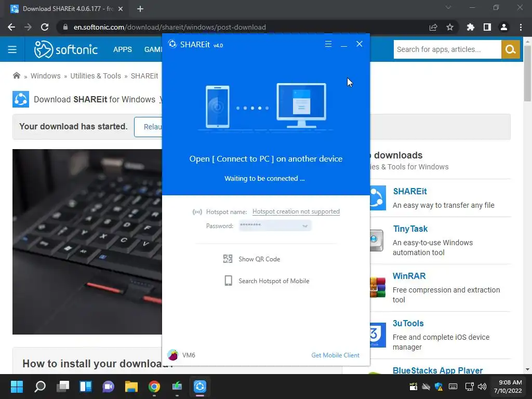Click the WinRAR app icon
The image size is (532, 399).
click(378, 287)
